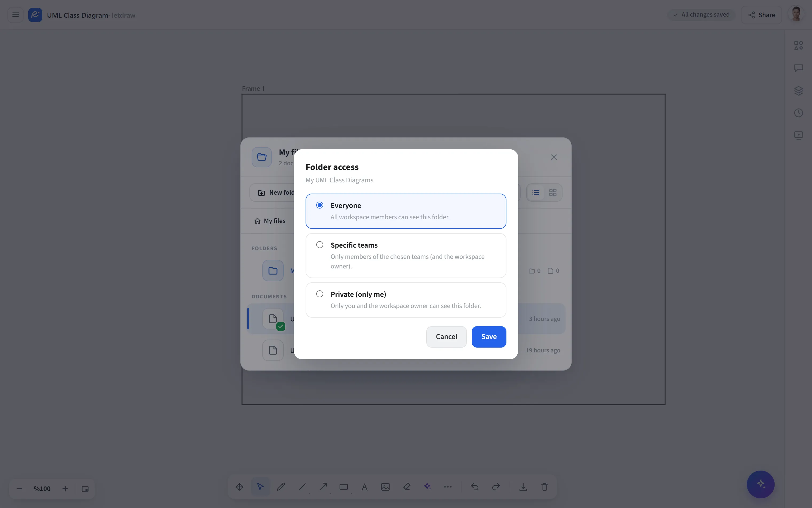Redo the last action
The height and width of the screenshot is (508, 812).
496,487
